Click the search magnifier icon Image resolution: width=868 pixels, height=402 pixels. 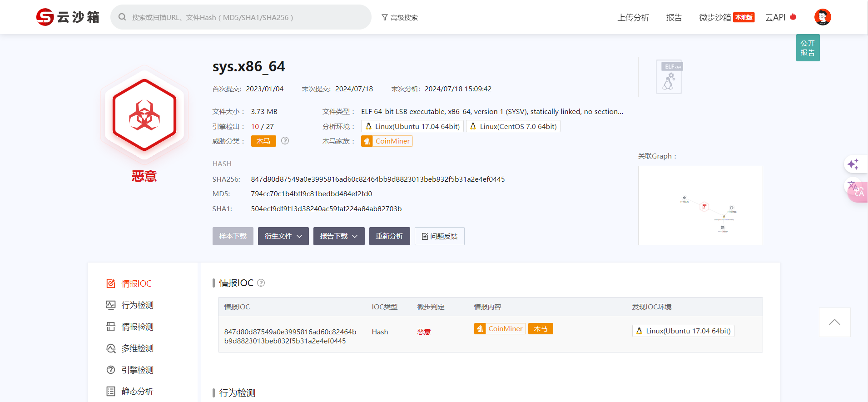coord(122,17)
